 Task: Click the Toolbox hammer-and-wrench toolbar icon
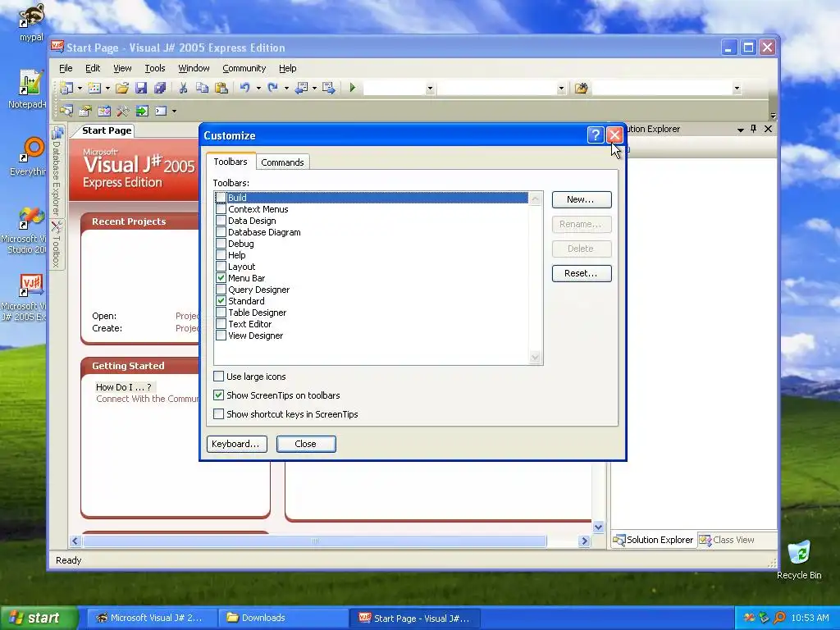[x=123, y=111]
